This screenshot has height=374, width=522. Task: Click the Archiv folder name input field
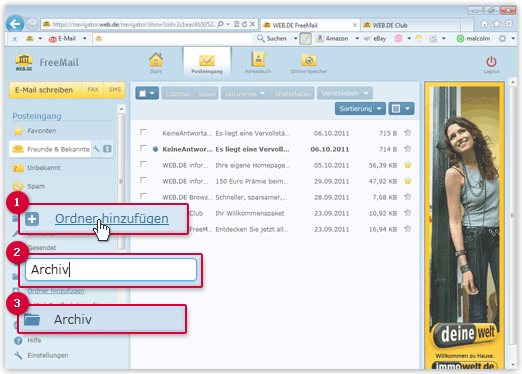[111, 269]
